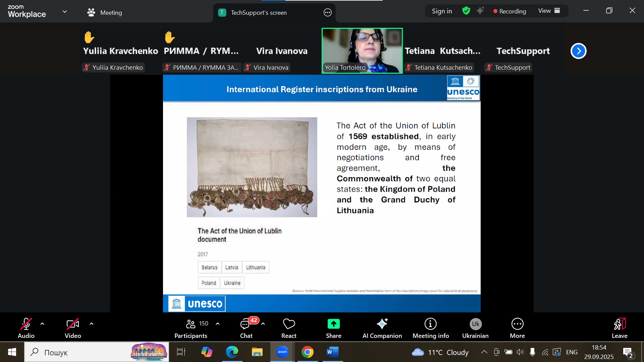Unmute the Audio microphone
644x362 pixels.
pos(26,324)
